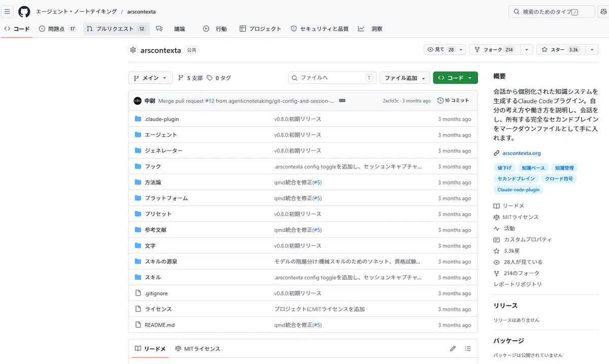Image resolution: width=609 pixels, height=364 pixels.
Task: Click the リリース heading link
Action: tap(505, 306)
